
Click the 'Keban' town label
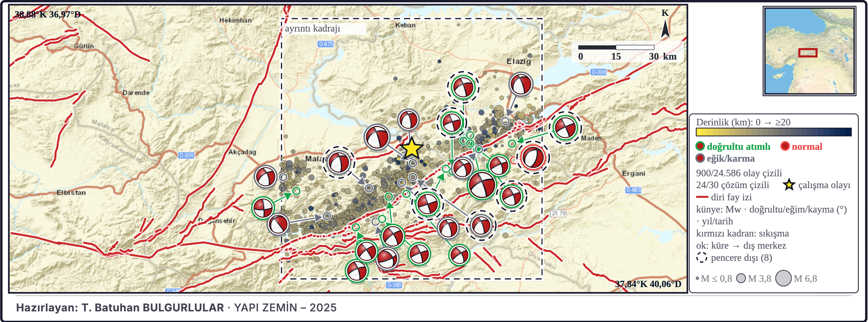pyautogui.click(x=405, y=25)
